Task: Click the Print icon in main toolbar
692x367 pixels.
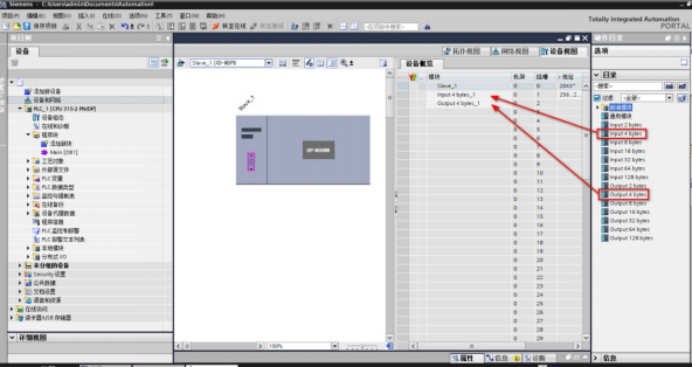Action: 66,26
